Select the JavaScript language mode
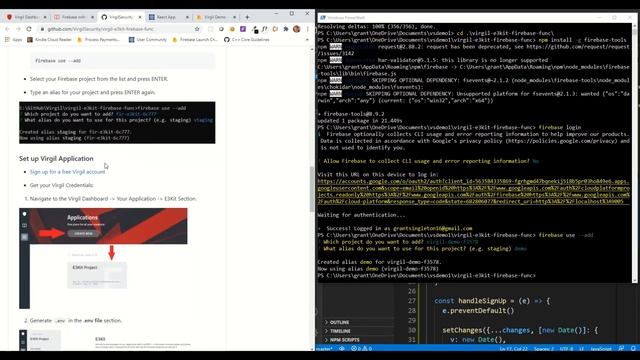This screenshot has width=640, height=360. click(601, 349)
